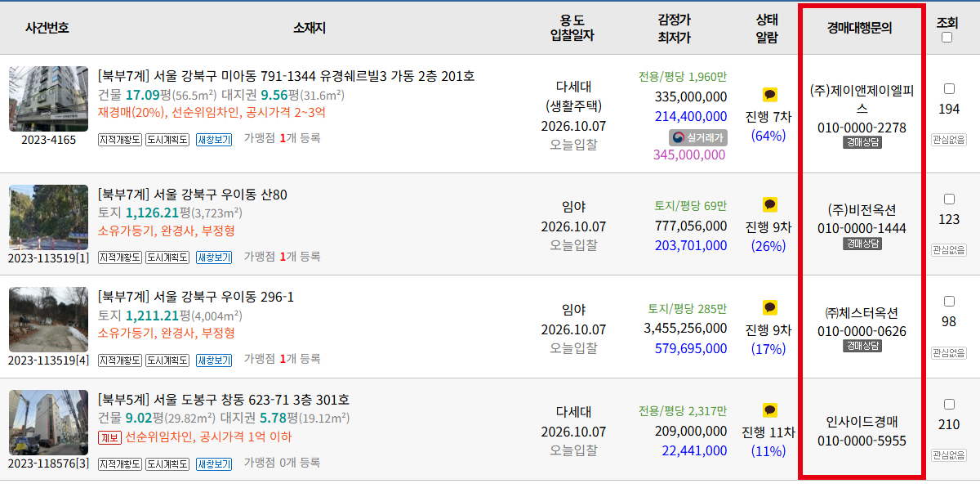Click 제보 tag on 창동 listing
Viewport: 980px width, 488px height.
click(x=109, y=437)
